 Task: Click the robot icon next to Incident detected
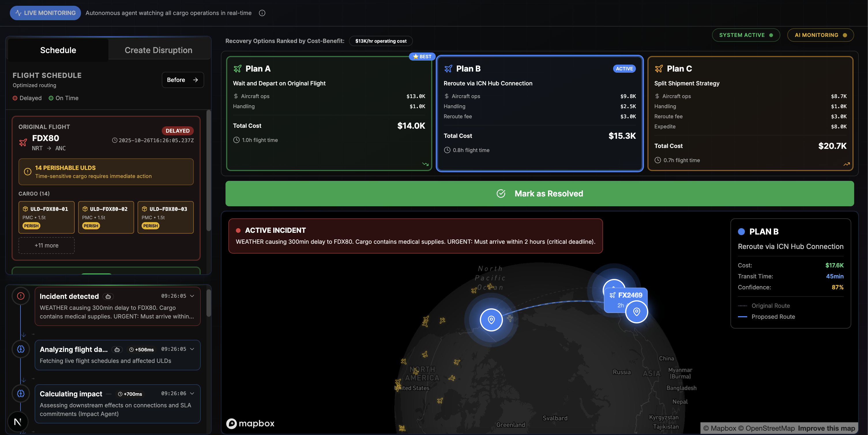tap(108, 297)
